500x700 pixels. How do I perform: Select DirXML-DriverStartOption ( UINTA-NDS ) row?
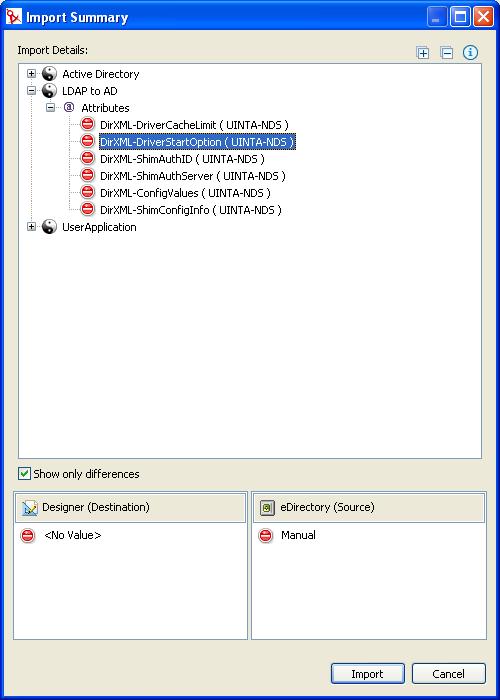(x=197, y=142)
